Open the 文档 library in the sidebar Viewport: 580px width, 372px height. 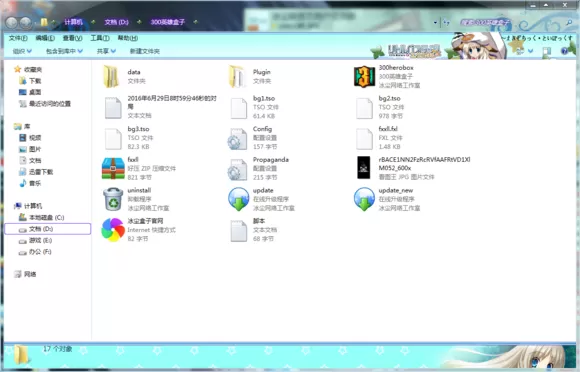click(31, 160)
